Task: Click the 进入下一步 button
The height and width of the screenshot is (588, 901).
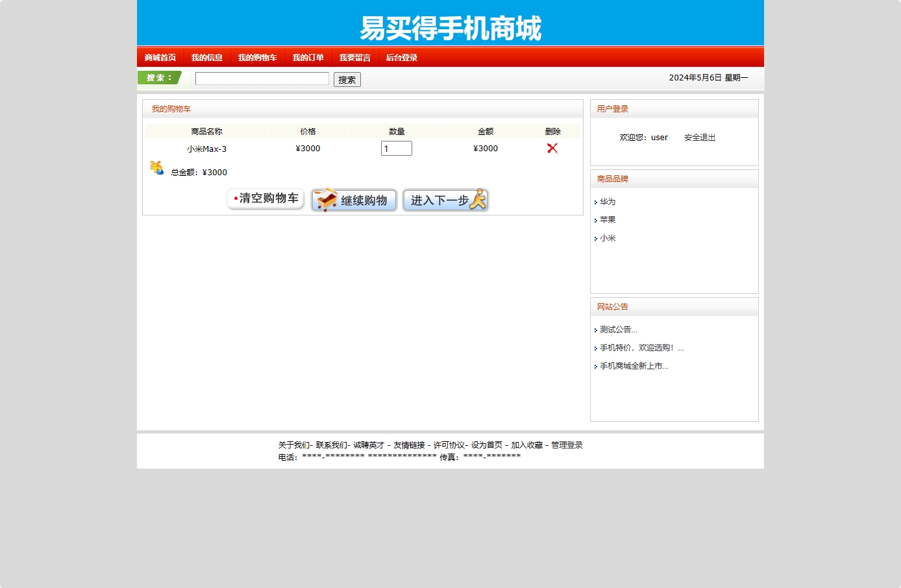Action: click(x=445, y=200)
